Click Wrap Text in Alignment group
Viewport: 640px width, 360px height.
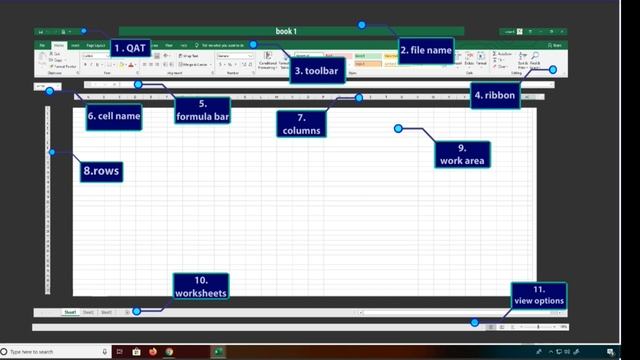coord(189,56)
